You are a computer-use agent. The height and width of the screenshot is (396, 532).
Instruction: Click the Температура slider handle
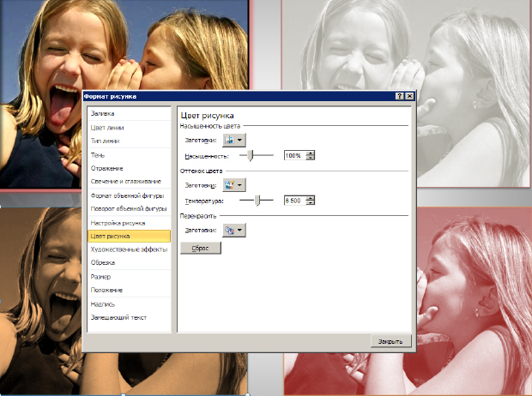point(257,201)
